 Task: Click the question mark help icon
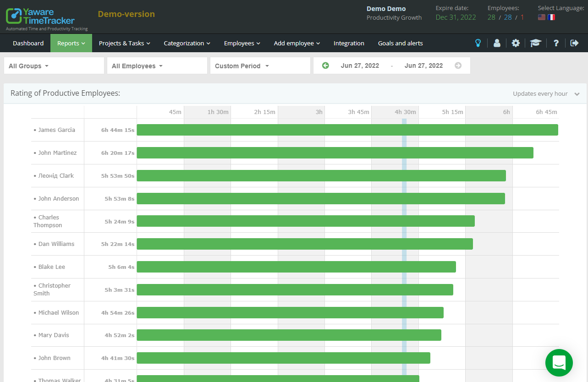(556, 43)
